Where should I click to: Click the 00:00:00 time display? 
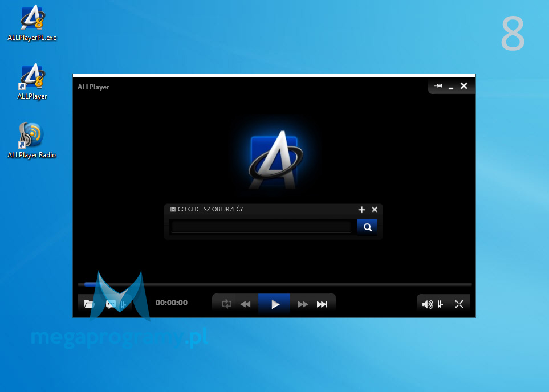point(172,303)
